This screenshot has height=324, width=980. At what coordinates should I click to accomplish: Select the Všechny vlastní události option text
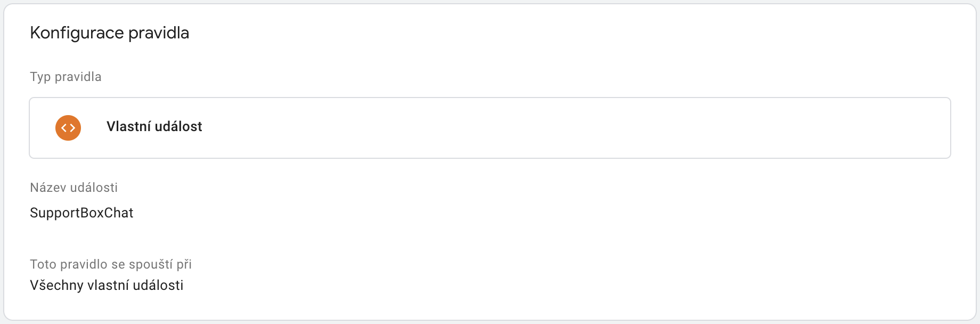[x=107, y=285]
